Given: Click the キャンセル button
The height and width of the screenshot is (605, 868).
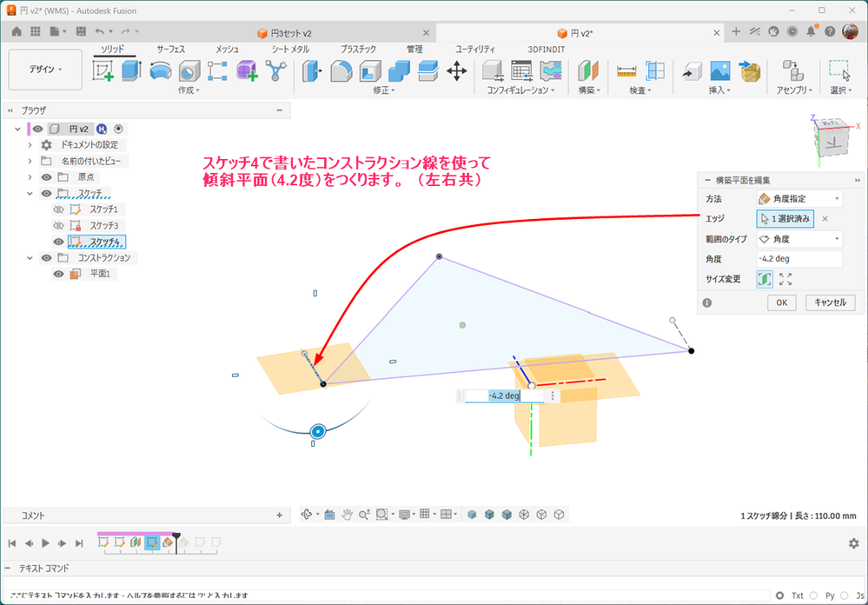Looking at the screenshot, I should (x=830, y=302).
